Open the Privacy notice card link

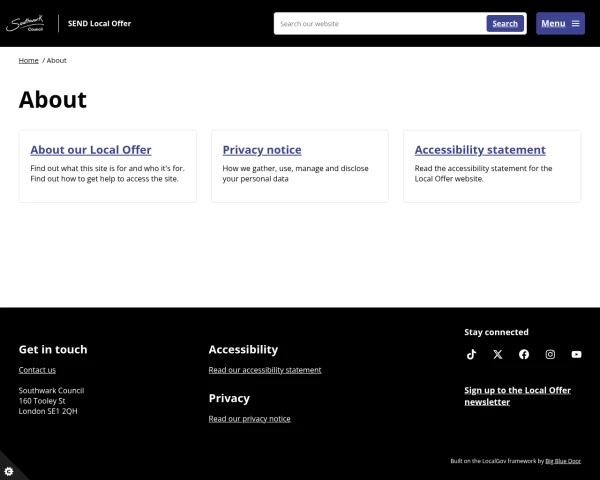point(262,150)
